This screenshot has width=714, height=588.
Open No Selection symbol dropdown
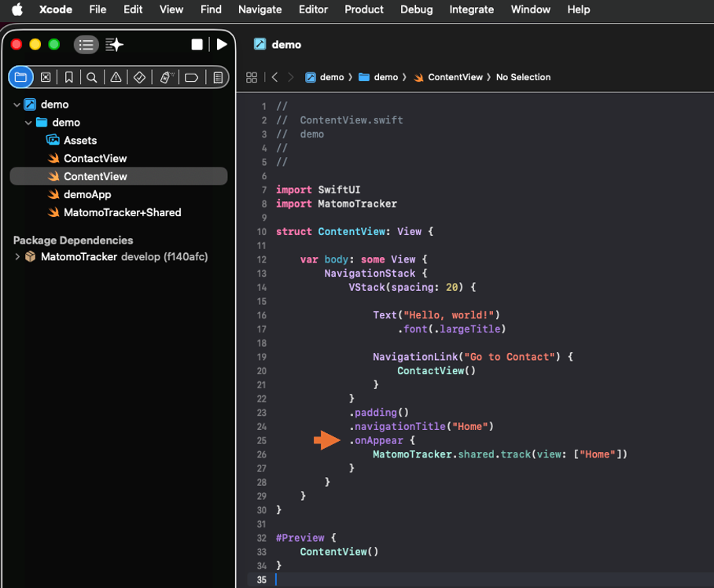tap(523, 77)
